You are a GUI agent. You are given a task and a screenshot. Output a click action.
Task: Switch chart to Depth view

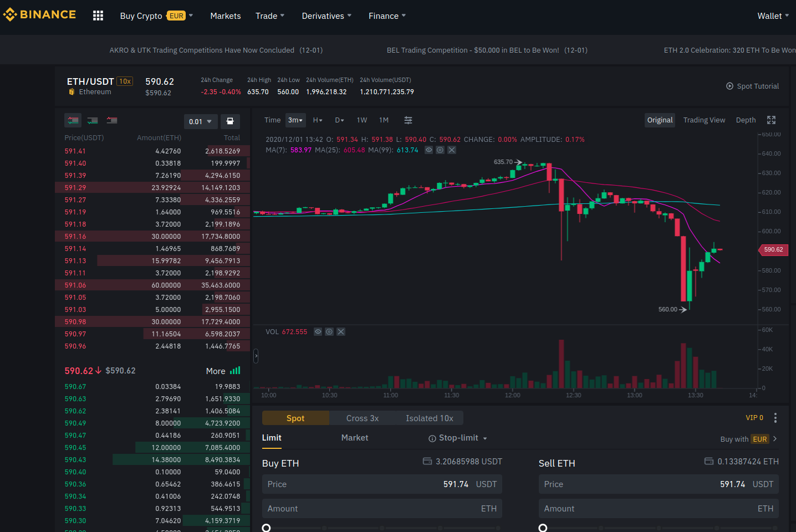point(746,120)
